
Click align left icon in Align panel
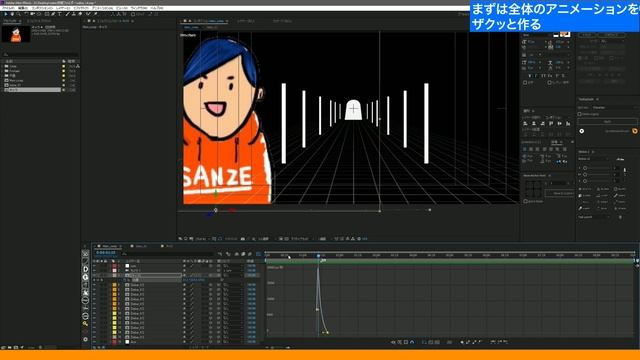(525, 123)
